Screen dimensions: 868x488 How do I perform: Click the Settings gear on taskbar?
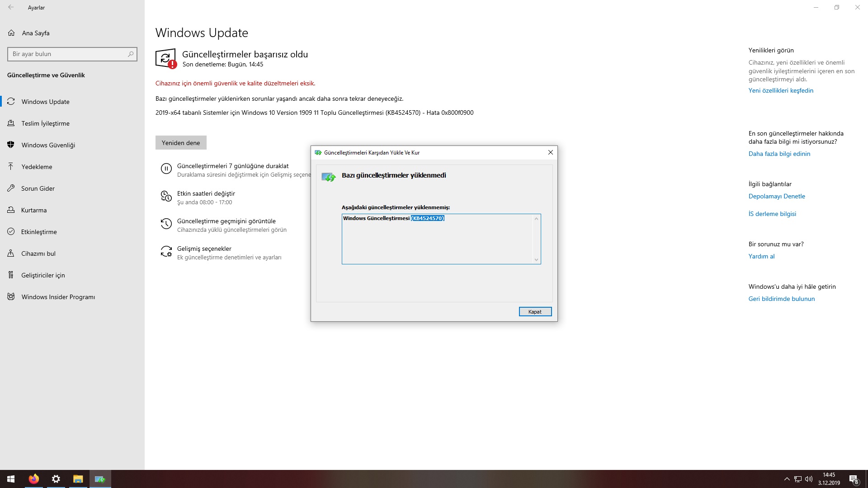coord(56,479)
